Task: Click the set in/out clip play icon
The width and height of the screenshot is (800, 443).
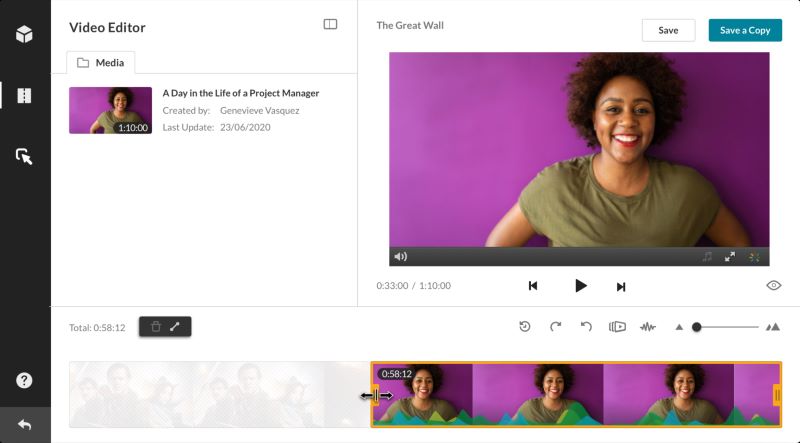Action: 617,327
